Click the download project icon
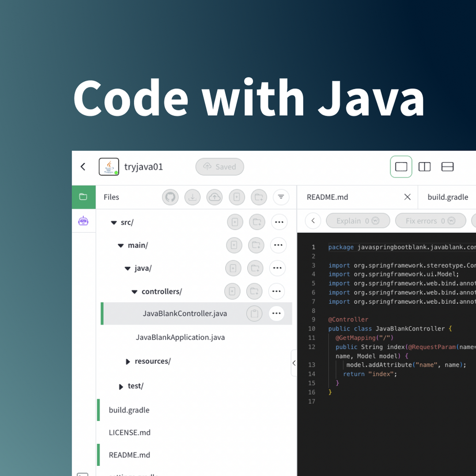Viewport: 476px width, 476px height. click(193, 197)
